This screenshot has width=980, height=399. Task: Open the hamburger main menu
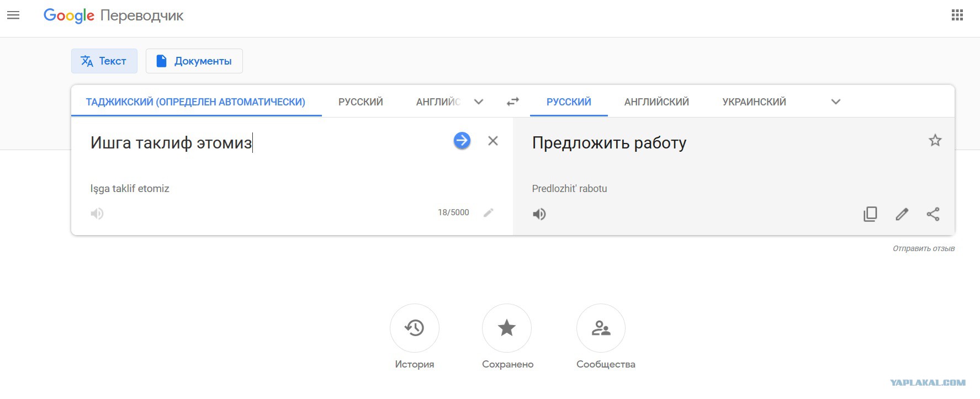[x=13, y=15]
